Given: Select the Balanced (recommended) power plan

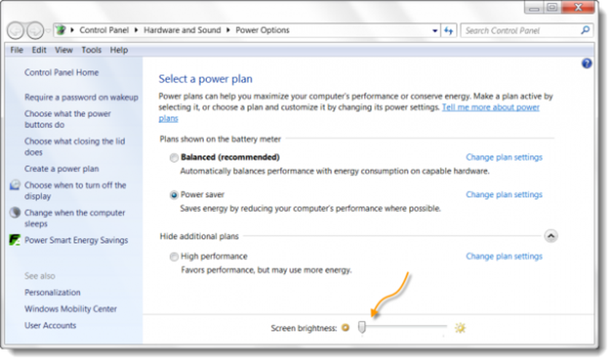Looking at the screenshot, I should 174,158.
